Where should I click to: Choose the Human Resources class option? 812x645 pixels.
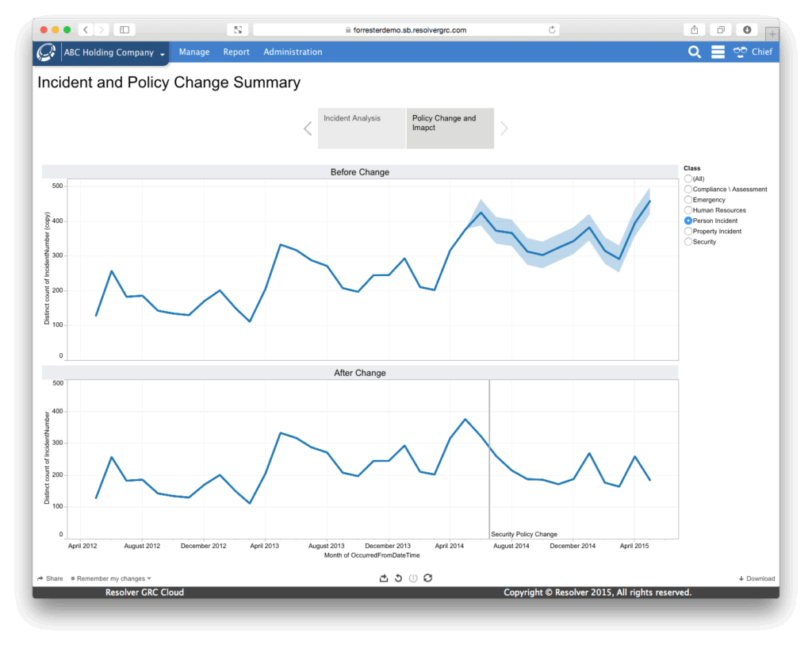688,209
